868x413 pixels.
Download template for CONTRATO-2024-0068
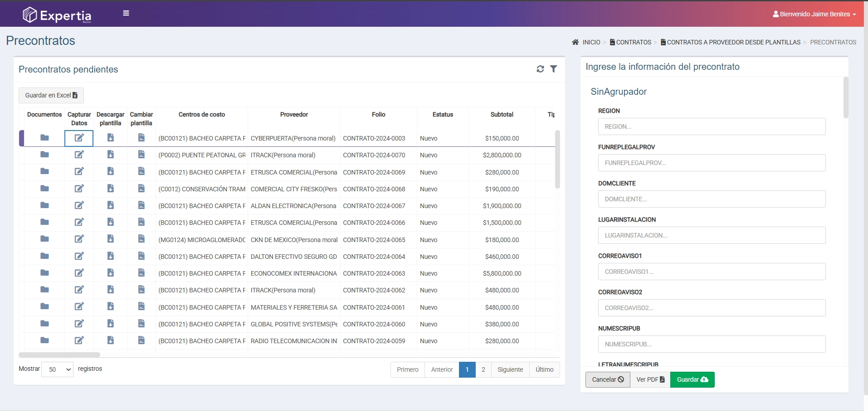click(x=110, y=188)
